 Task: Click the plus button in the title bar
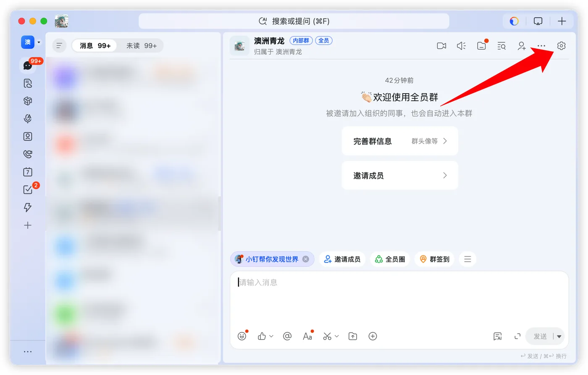tap(562, 21)
